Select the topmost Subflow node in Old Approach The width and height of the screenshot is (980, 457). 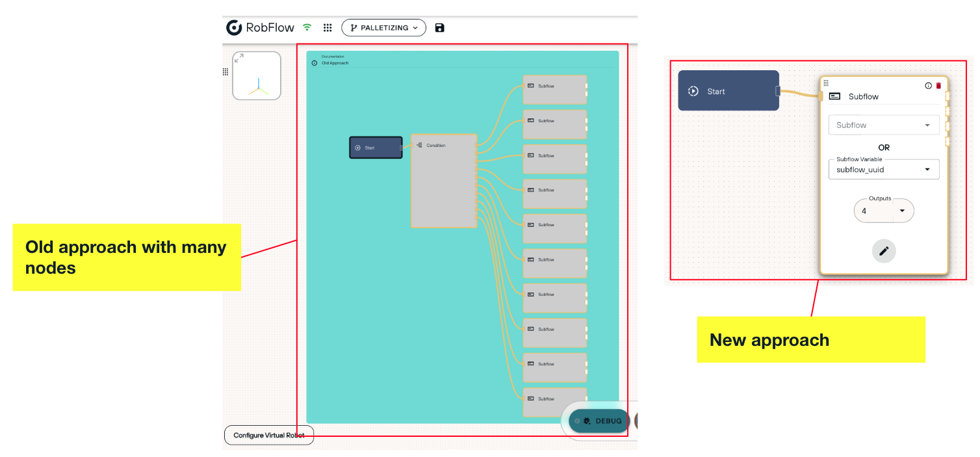pos(555,90)
